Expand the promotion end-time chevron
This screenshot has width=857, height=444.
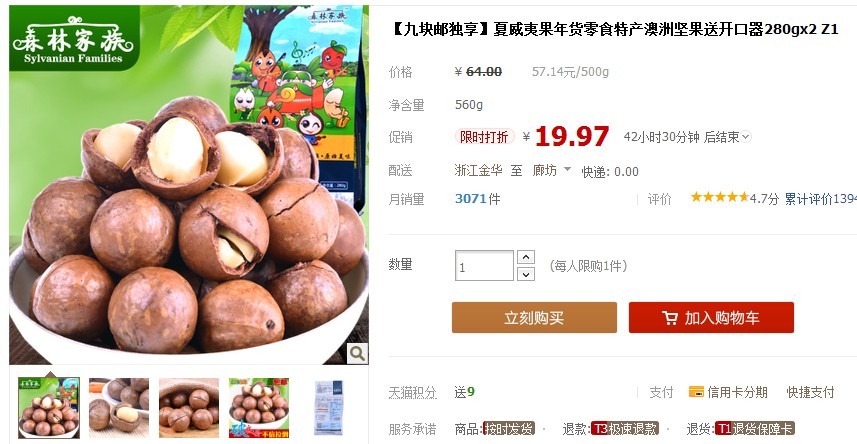click(x=746, y=137)
